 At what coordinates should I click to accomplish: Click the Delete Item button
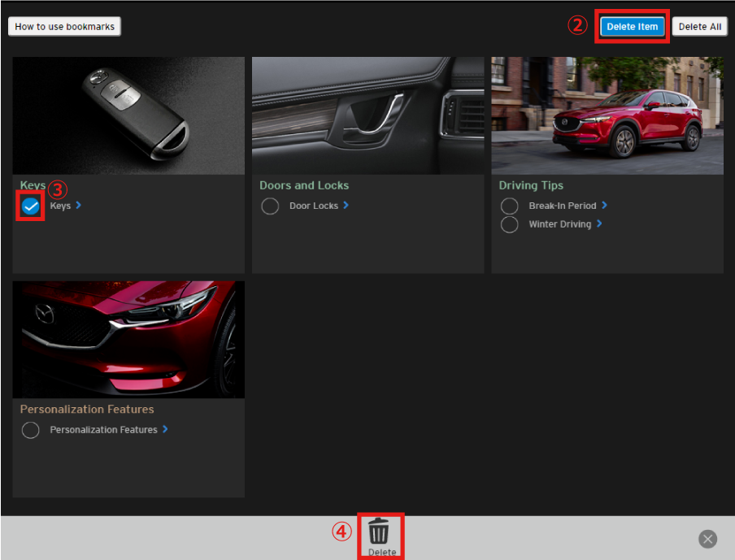(x=632, y=27)
